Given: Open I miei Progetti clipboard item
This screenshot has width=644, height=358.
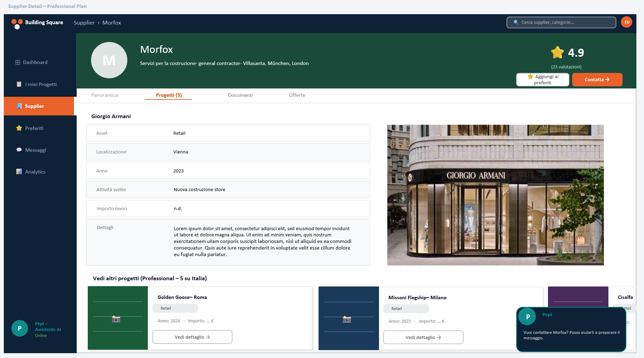Looking at the screenshot, I should click(x=37, y=84).
